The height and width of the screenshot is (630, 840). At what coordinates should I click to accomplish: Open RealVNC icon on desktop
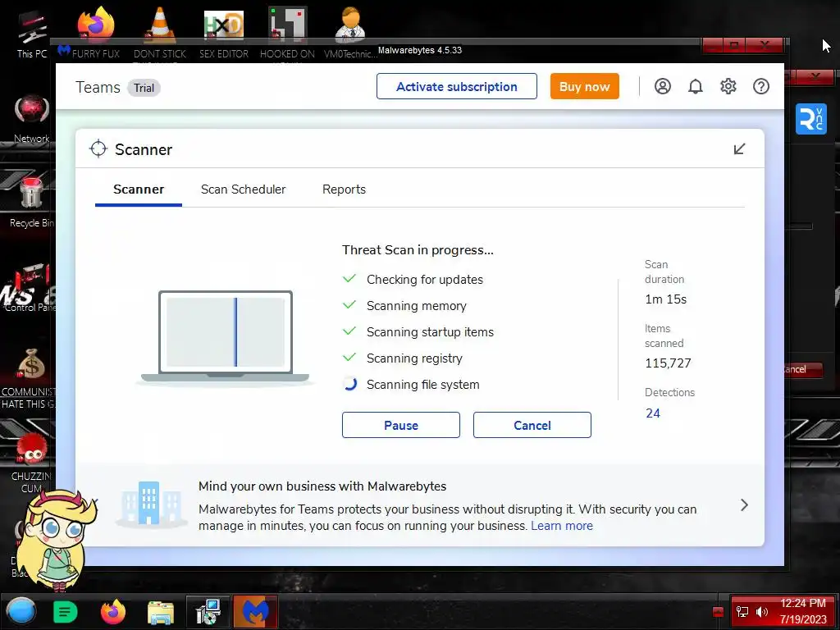[810, 119]
